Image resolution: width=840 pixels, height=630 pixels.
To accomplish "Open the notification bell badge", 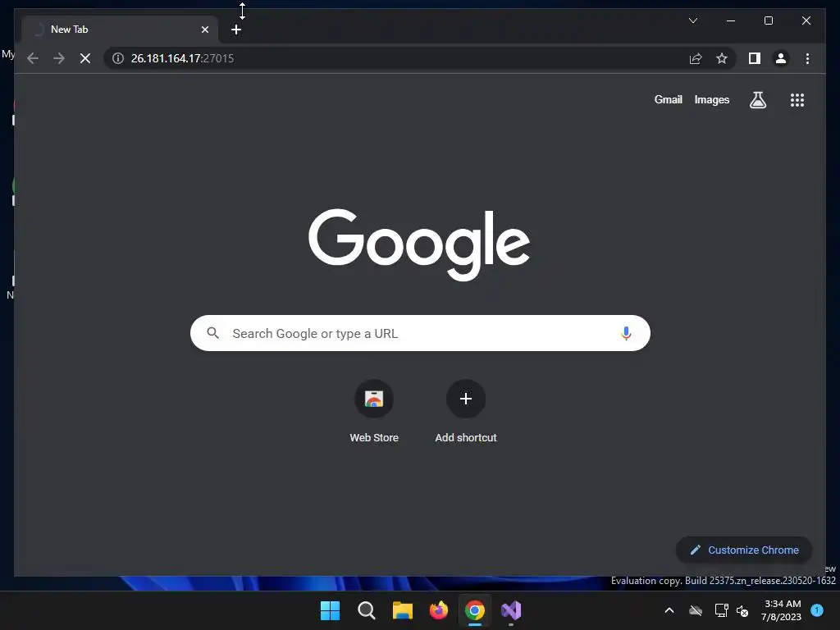I will pyautogui.click(x=816, y=609).
